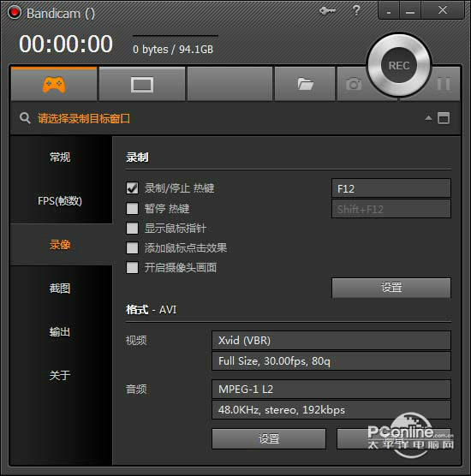Click the 00:00:00 recording timer
Screen dimensions: 471x476
tap(66, 44)
